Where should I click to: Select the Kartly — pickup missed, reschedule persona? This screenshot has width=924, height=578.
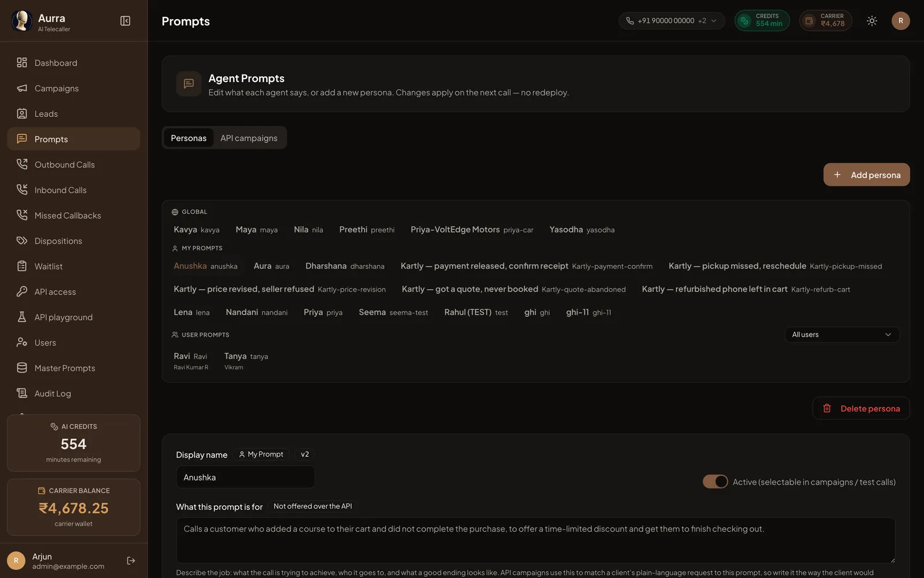(775, 266)
